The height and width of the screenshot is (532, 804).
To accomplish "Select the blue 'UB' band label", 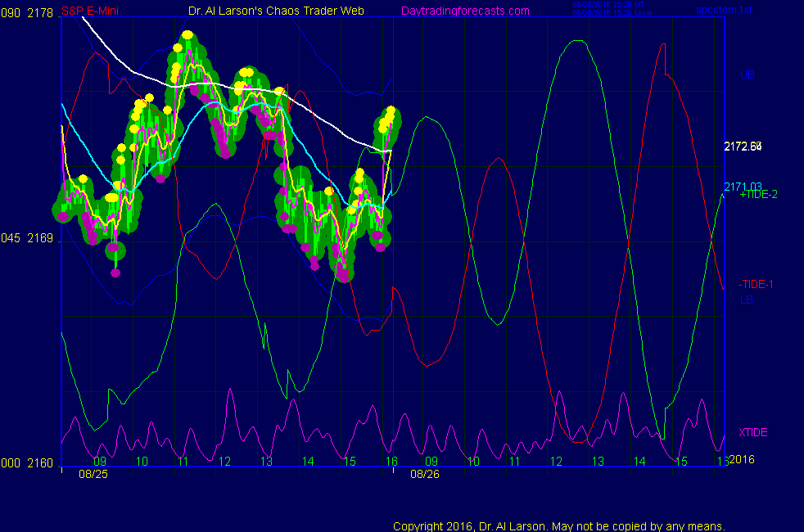I will click(x=747, y=74).
